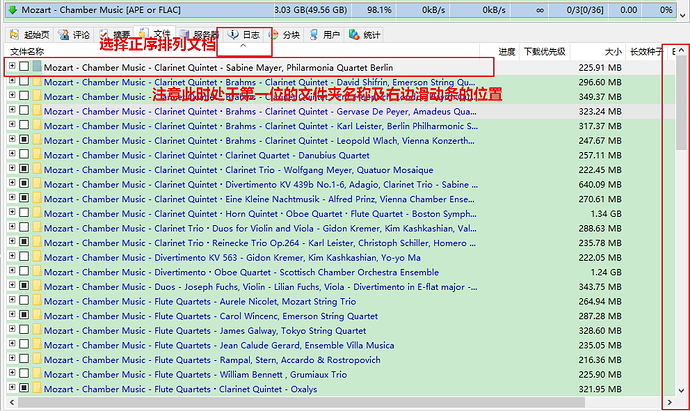Toggle checkbox for Danubius Quartet folder
690x411 pixels.
pyautogui.click(x=24, y=154)
